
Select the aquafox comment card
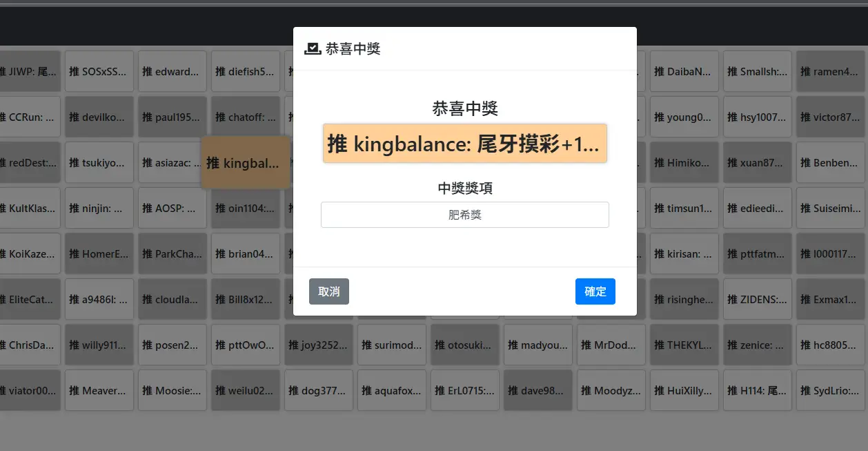click(392, 390)
